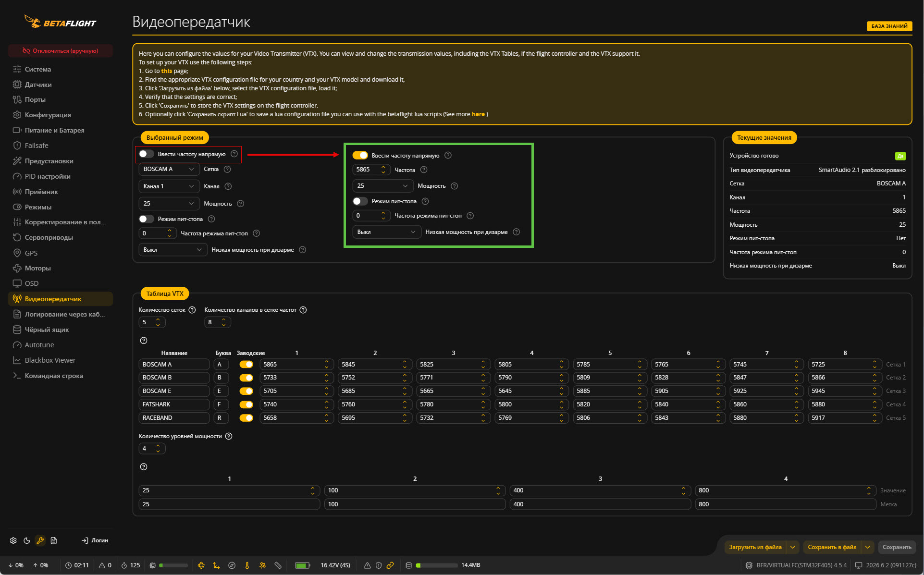Open the БАЗА ЗНАНИЙ button
Image resolution: width=924 pixels, height=575 pixels.
(889, 26)
